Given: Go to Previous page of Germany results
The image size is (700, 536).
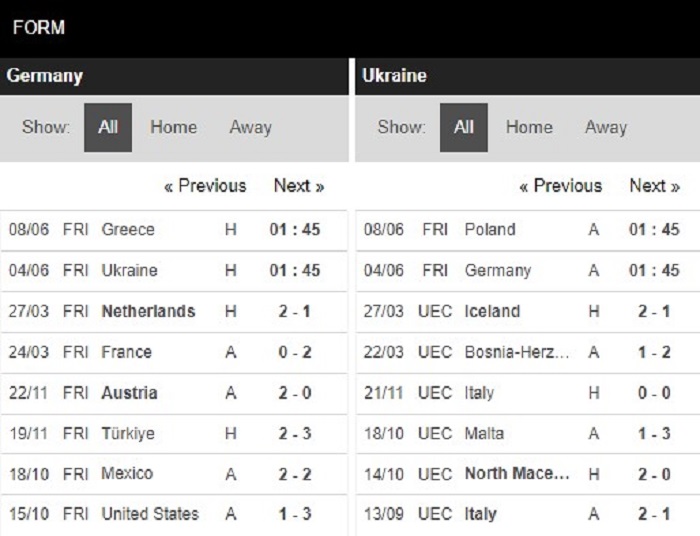Looking at the screenshot, I should pos(205,186).
